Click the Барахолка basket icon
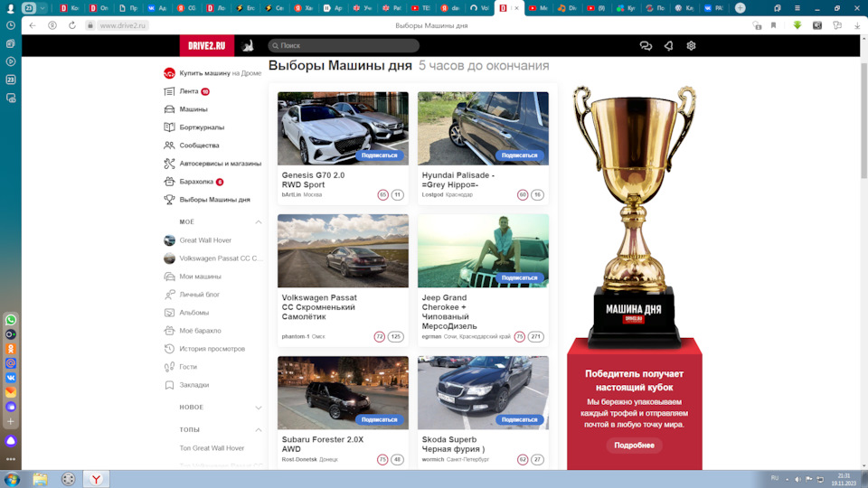The width and height of the screenshot is (868, 488). (x=169, y=182)
